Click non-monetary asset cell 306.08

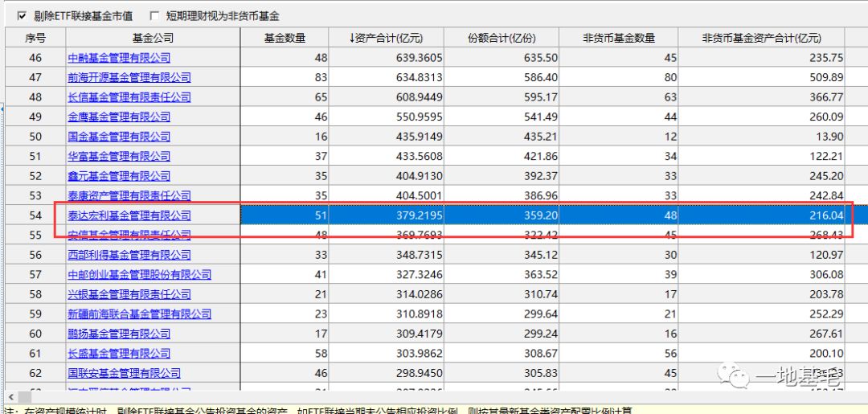pyautogui.click(x=762, y=274)
